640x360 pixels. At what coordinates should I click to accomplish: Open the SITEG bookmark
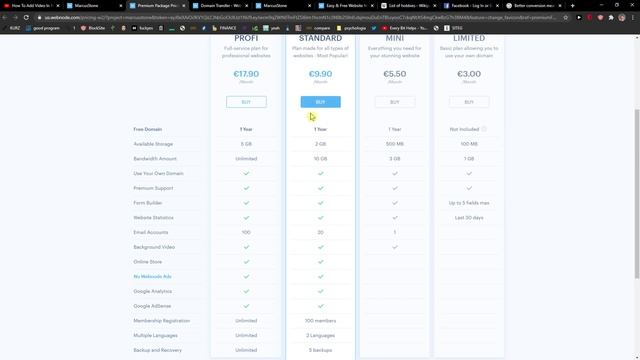(x=453, y=28)
